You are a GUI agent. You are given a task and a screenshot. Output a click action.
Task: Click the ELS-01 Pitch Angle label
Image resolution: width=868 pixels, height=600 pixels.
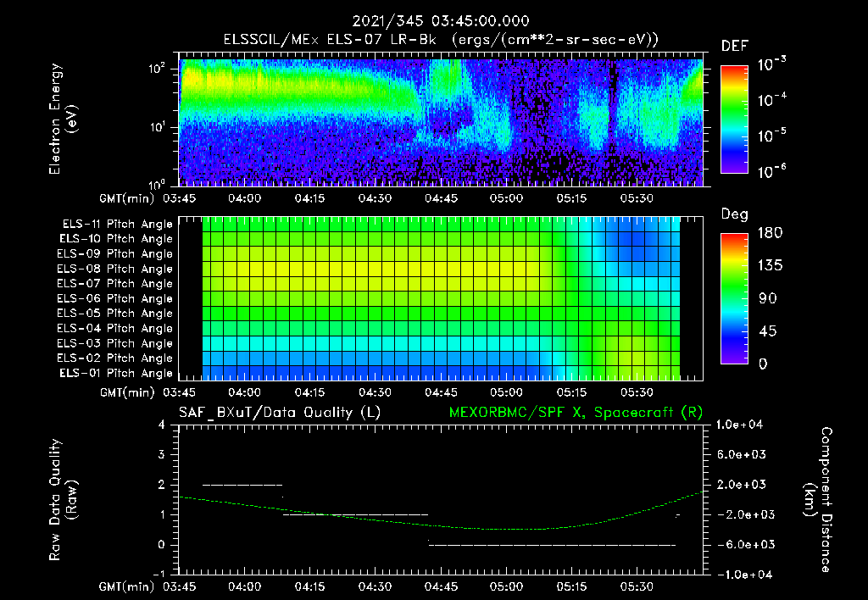click(116, 373)
